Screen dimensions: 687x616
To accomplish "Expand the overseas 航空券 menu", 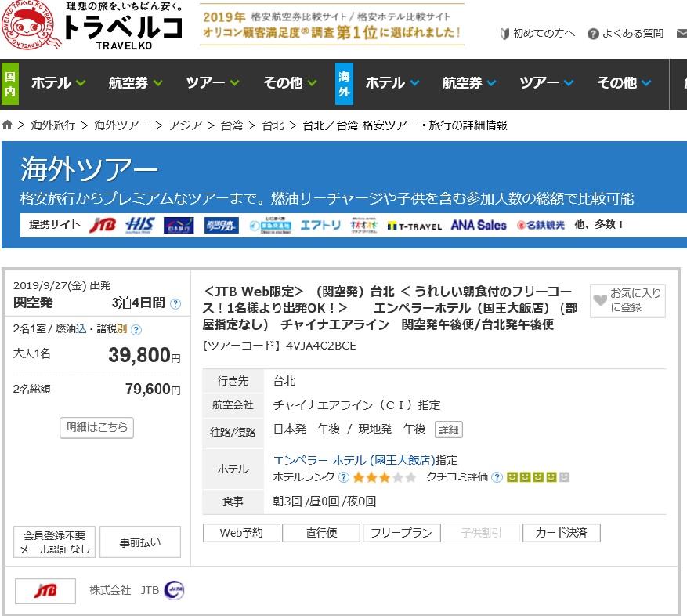I will pos(469,83).
